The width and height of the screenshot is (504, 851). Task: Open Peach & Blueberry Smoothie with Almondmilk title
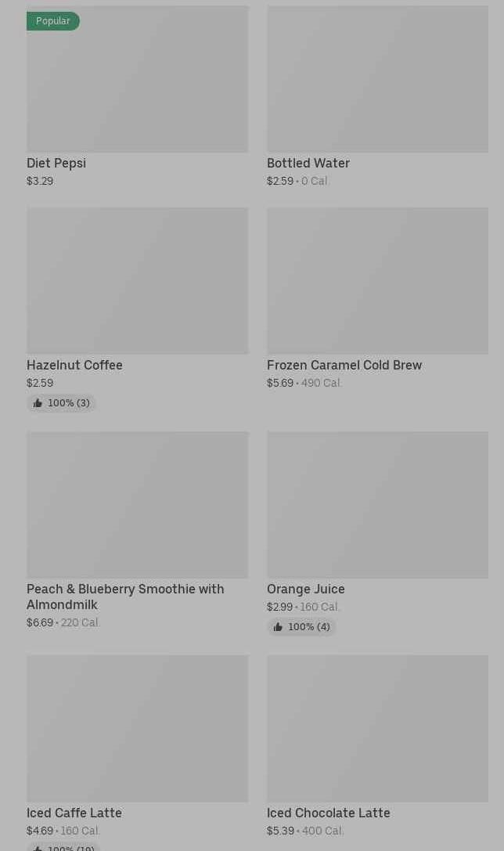point(125,597)
